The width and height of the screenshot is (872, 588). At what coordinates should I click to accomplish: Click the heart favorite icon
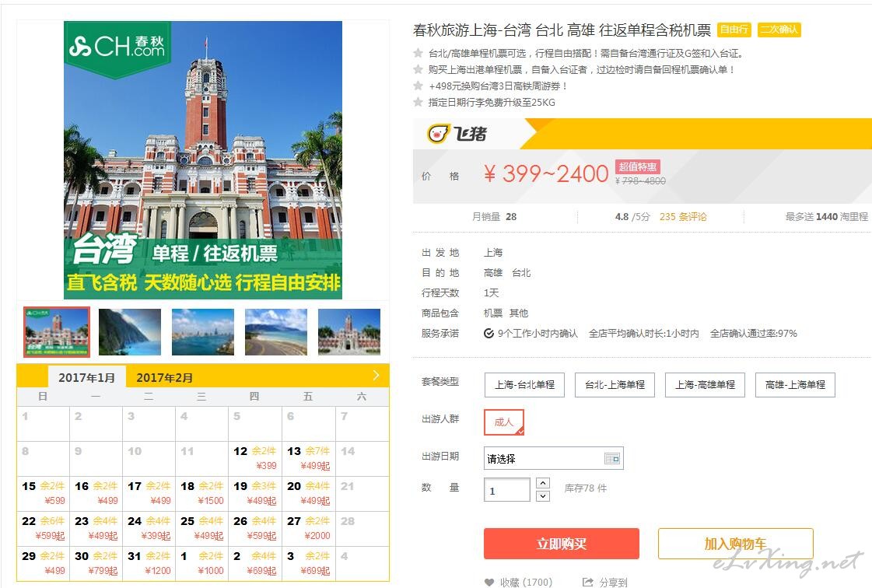click(x=489, y=582)
